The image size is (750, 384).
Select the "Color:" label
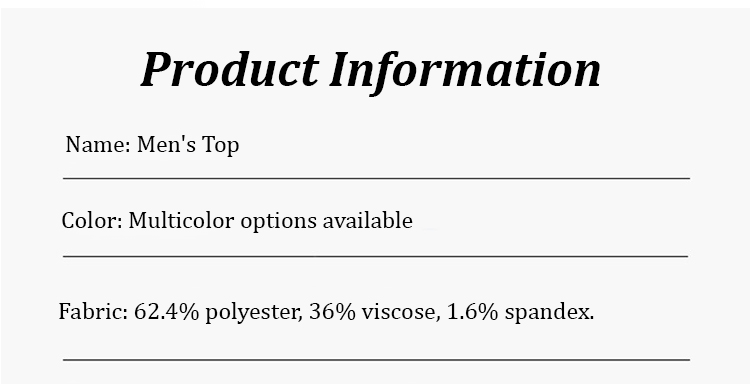pos(92,221)
